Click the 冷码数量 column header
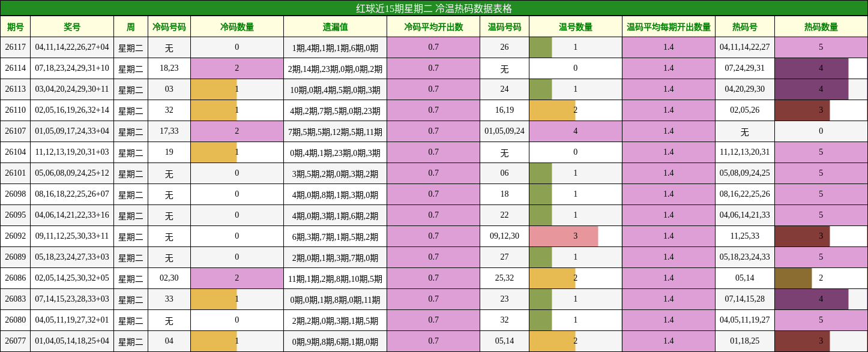Image resolution: width=868 pixels, height=352 pixels. pos(237,27)
